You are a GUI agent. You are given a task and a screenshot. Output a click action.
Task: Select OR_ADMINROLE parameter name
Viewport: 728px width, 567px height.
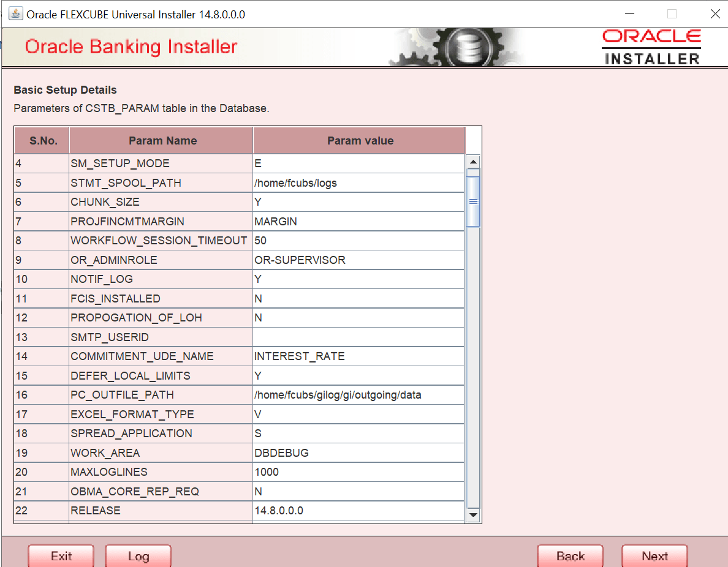pos(161,260)
